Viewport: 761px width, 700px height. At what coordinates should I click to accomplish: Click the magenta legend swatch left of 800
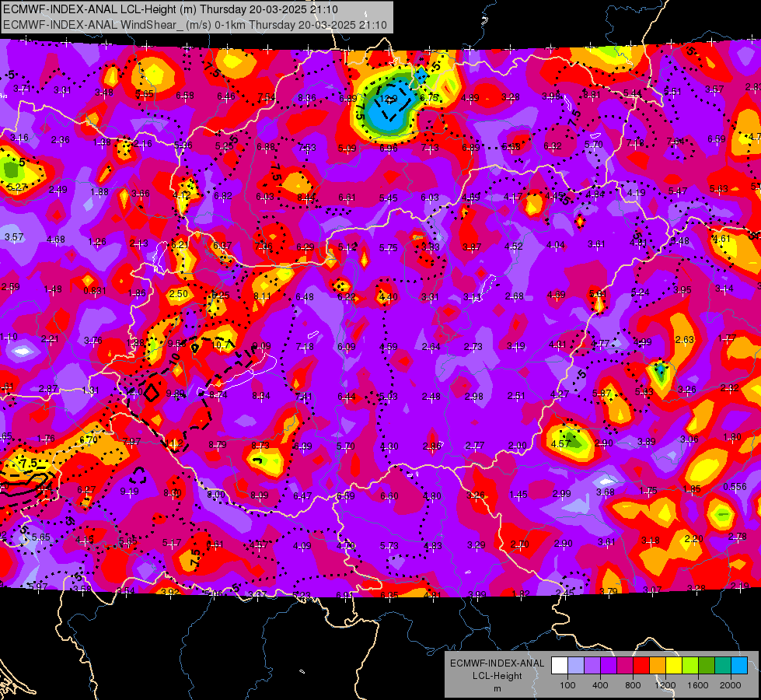coord(625,666)
